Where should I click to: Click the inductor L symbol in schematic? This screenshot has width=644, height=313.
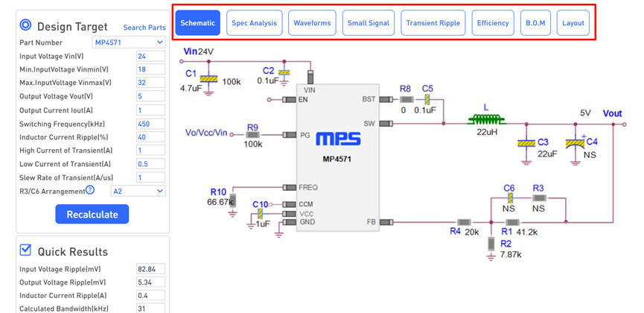(486, 119)
